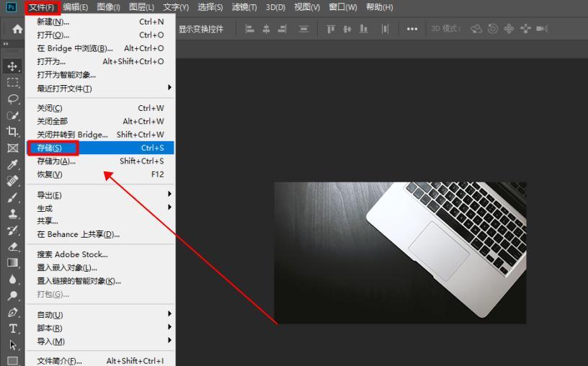Click the laptop image on canvas
Screen dimensions: 588x366
400,253
